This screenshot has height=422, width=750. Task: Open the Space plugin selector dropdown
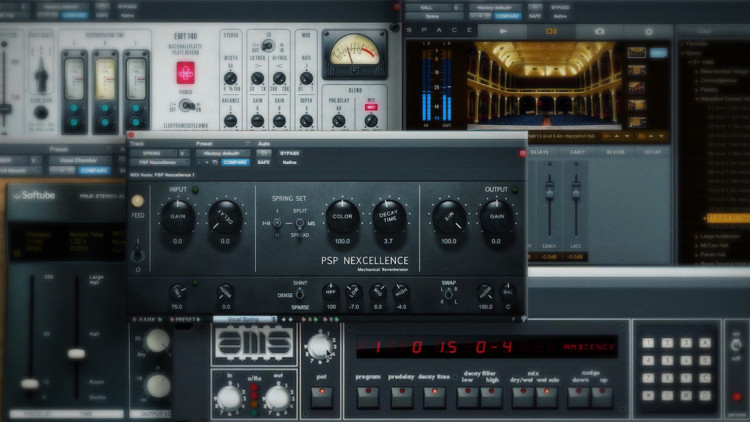point(434,16)
